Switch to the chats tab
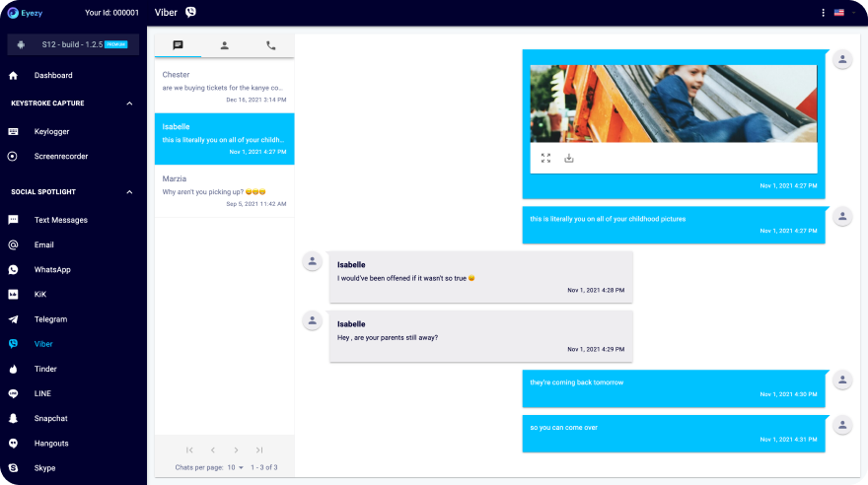 click(178, 45)
